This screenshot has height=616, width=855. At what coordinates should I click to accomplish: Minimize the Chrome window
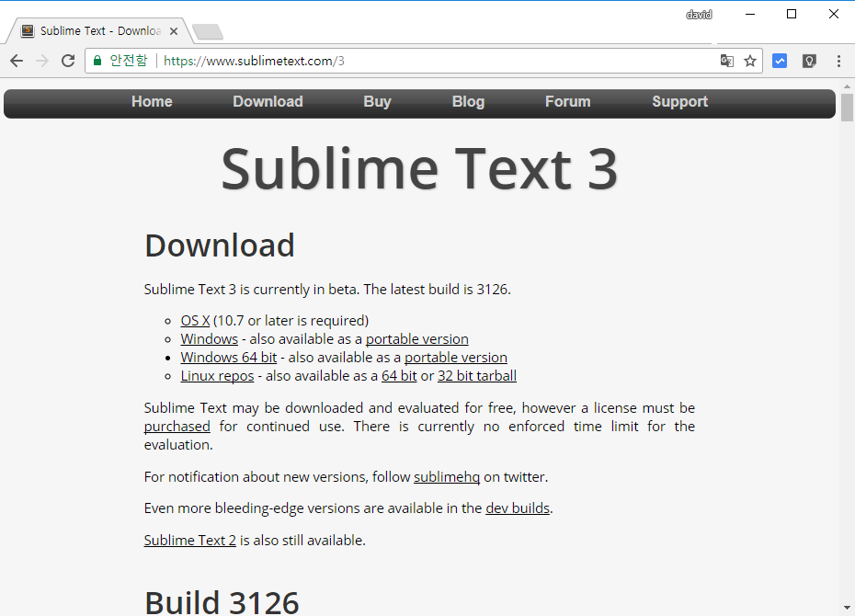(750, 14)
